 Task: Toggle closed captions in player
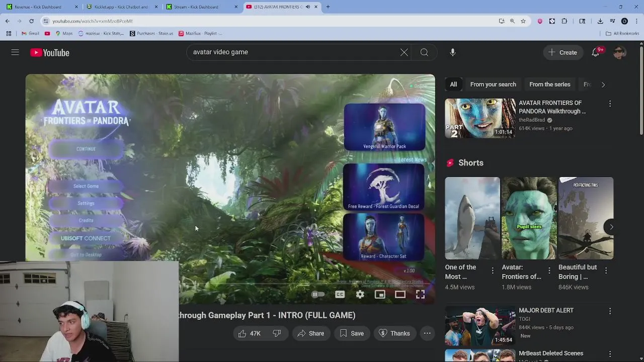pos(340,295)
